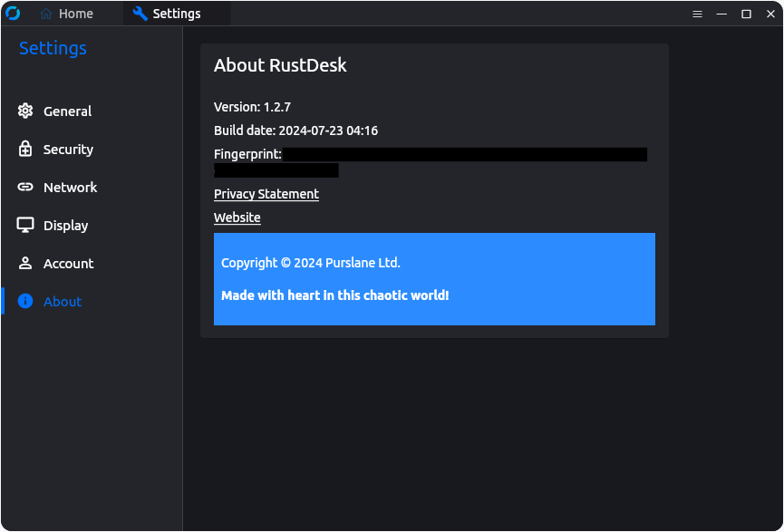Open the Privacy Statement link
Viewport: 784px width, 532px height.
(x=266, y=193)
